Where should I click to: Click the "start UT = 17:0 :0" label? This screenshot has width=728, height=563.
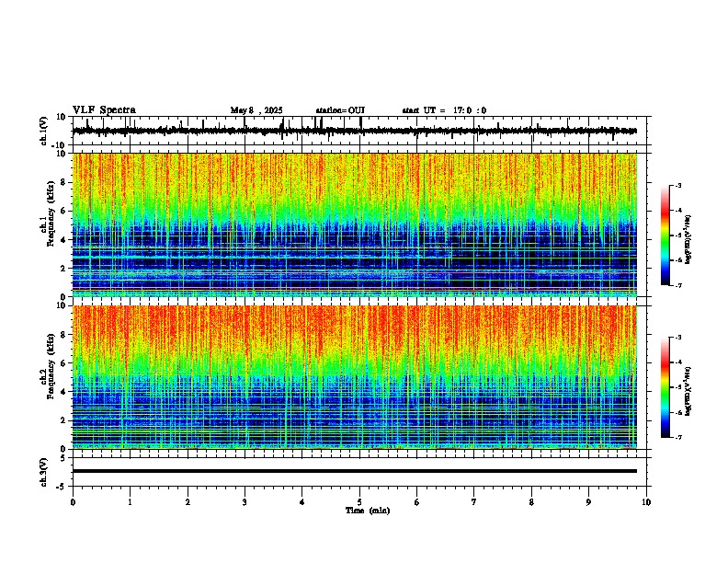point(444,110)
